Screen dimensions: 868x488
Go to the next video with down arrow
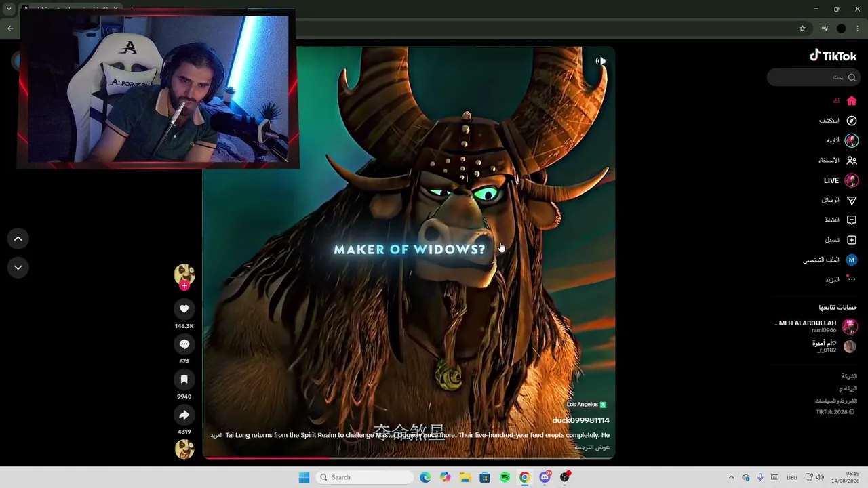(18, 268)
